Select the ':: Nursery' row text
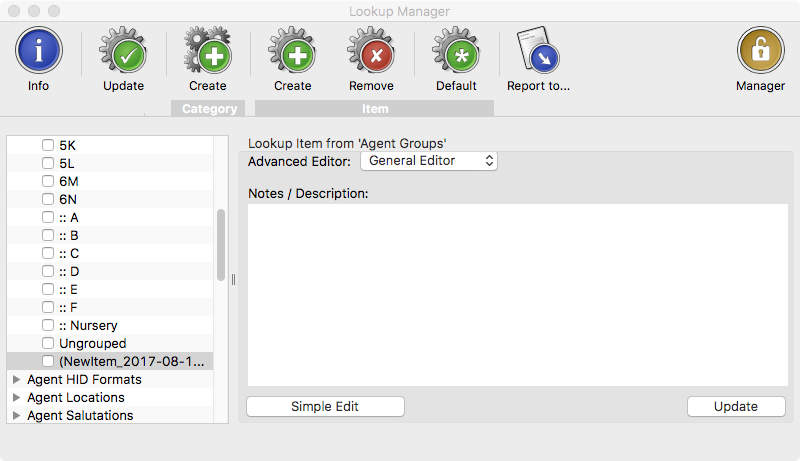The image size is (800, 461). click(88, 325)
